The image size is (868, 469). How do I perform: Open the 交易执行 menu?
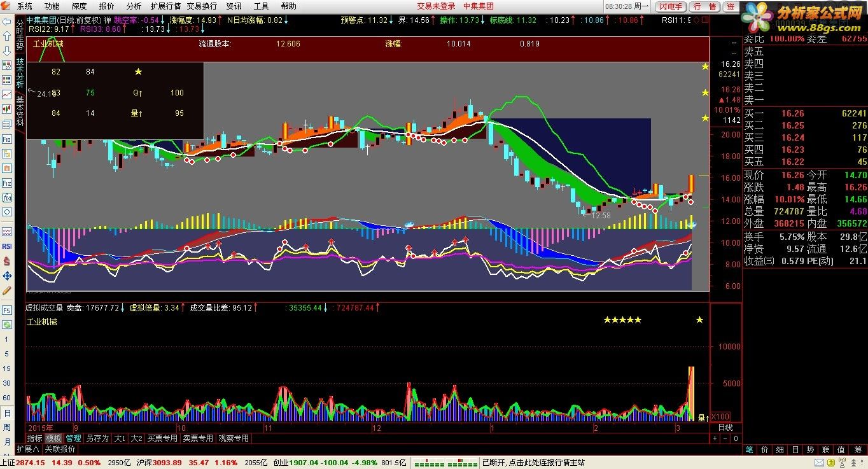(x=202, y=6)
